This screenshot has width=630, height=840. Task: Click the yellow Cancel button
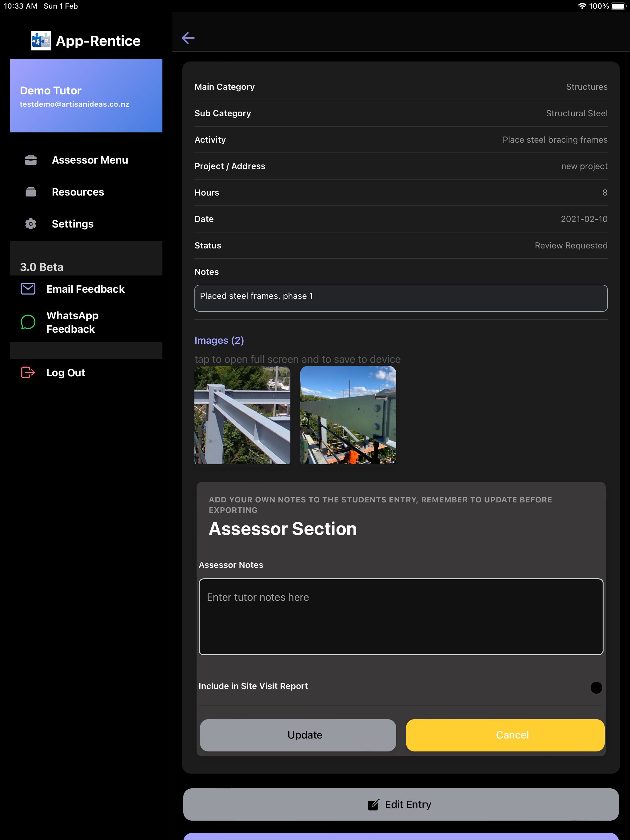(x=505, y=735)
